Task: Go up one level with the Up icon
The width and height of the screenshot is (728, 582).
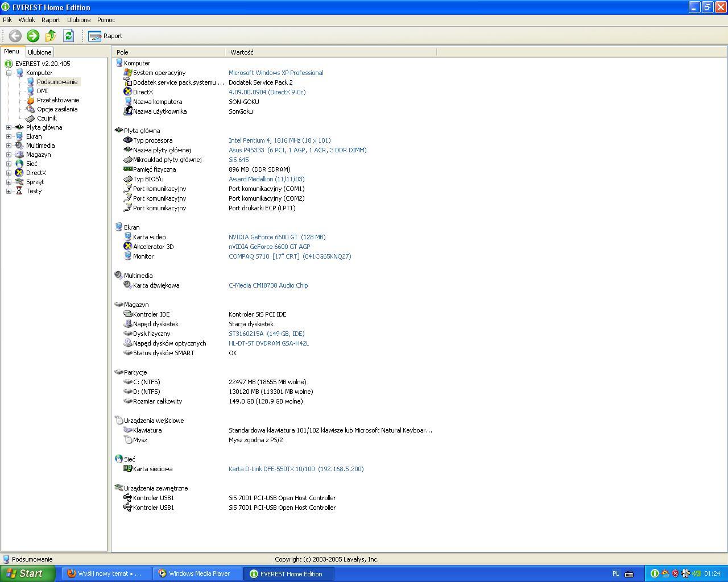Action: pos(51,36)
